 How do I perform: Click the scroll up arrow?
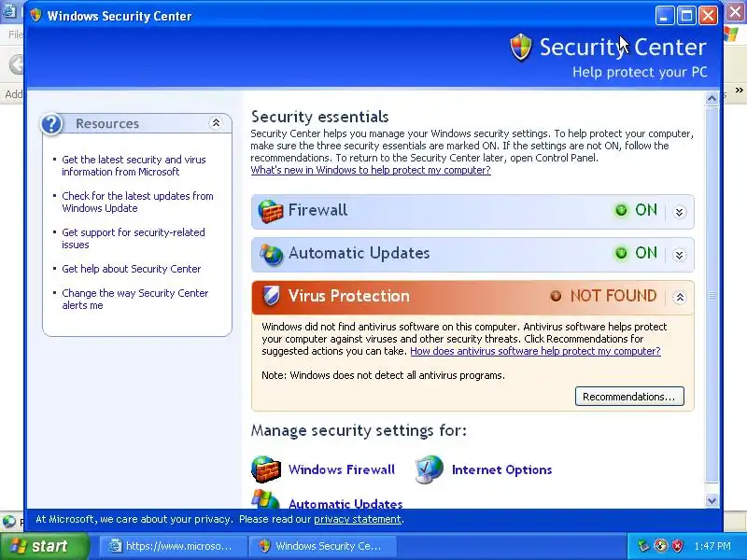pyautogui.click(x=712, y=99)
